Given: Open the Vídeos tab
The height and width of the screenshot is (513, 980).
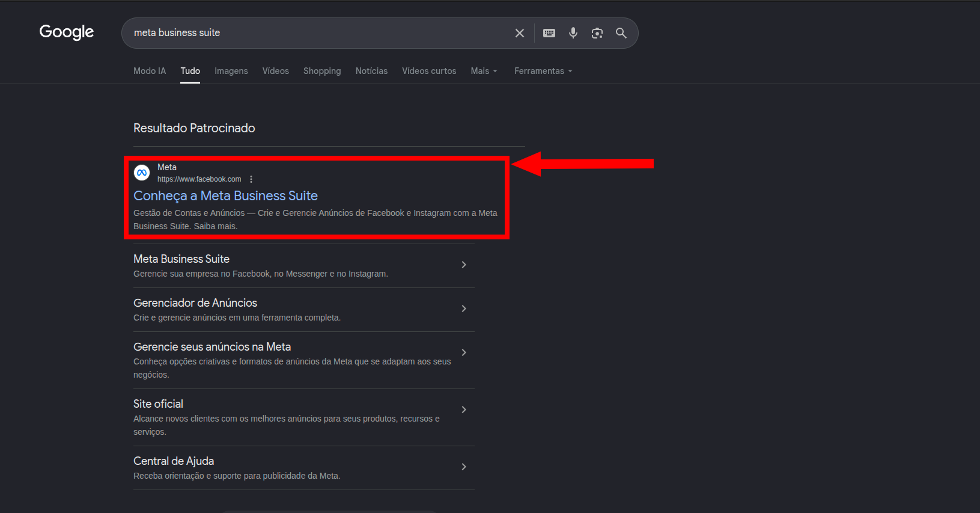Looking at the screenshot, I should point(276,71).
